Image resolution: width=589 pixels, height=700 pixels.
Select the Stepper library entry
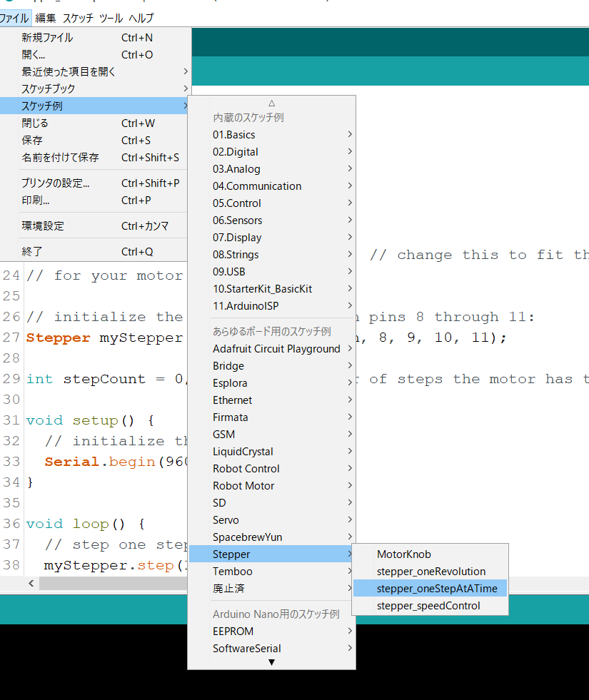271,554
